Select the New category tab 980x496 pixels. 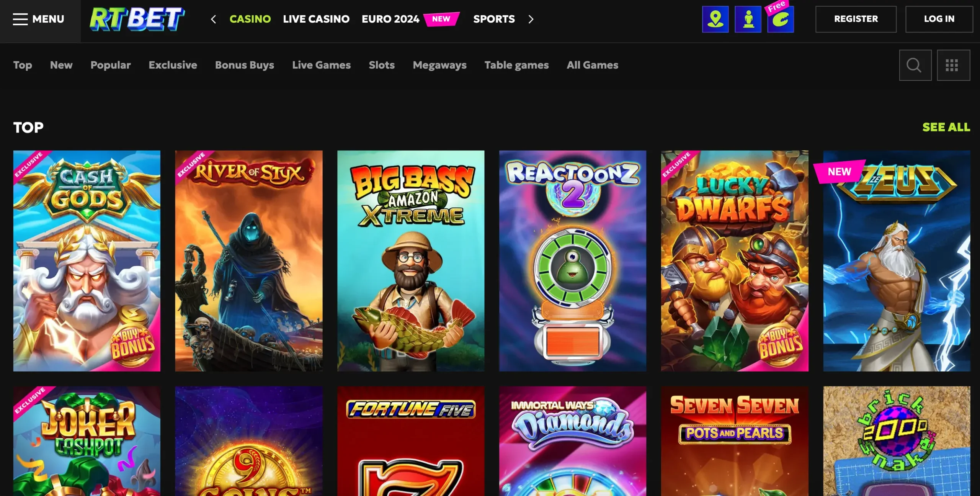pyautogui.click(x=61, y=65)
